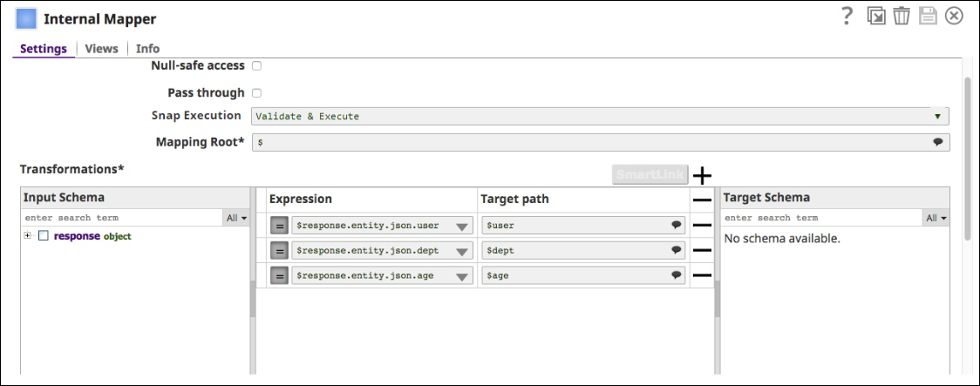Check the response object checkbox
Viewport: 980px width, 386px height.
click(44, 236)
